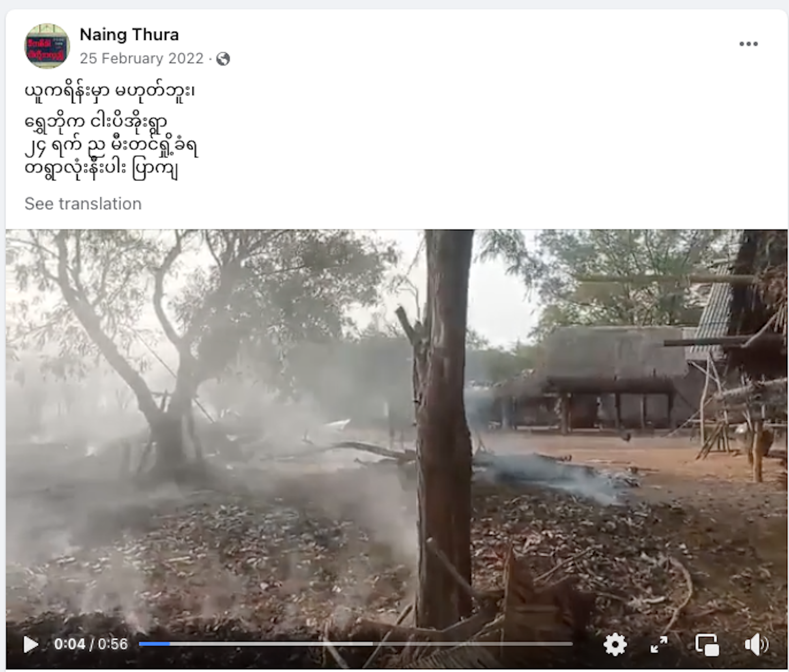Open the 25 February 2022 post date
The width and height of the screenshot is (789, 672).
coord(142,58)
